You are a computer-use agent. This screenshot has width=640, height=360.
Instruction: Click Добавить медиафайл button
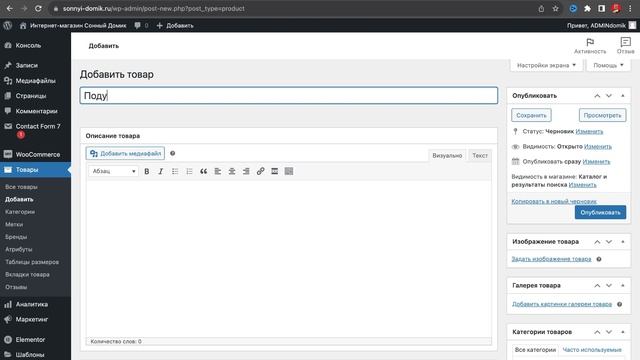125,153
